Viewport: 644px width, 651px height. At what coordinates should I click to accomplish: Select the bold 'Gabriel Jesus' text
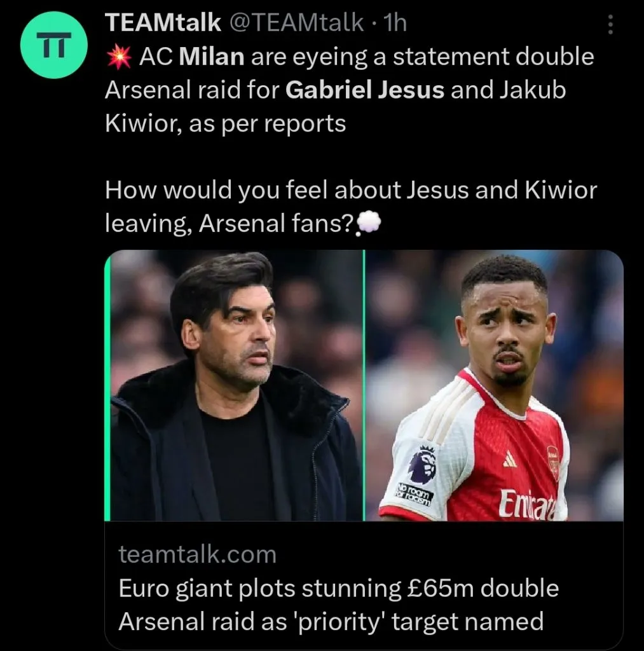tap(364, 90)
